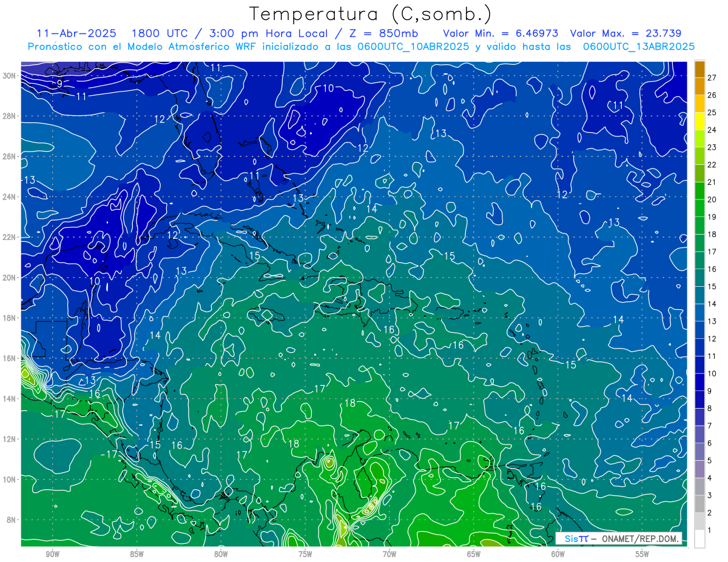Click the "28N" latitude axis label
This screenshot has width=728, height=562.
(x=9, y=116)
